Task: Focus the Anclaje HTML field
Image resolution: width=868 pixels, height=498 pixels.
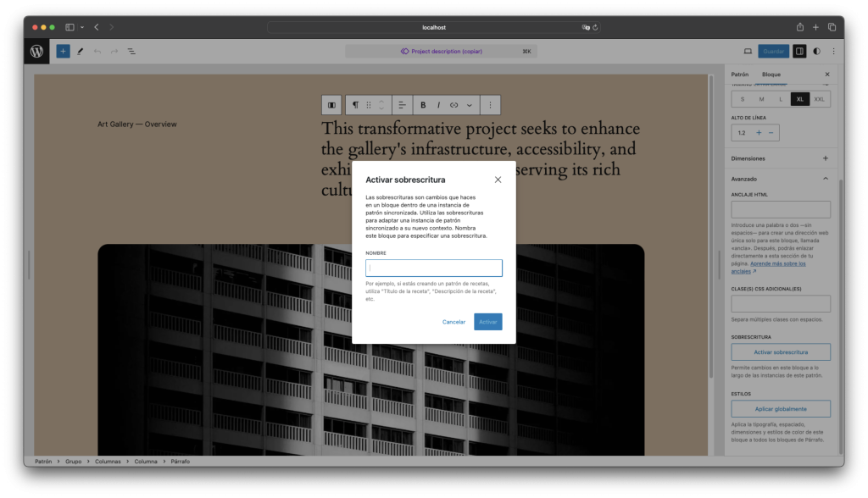Action: 781,210
